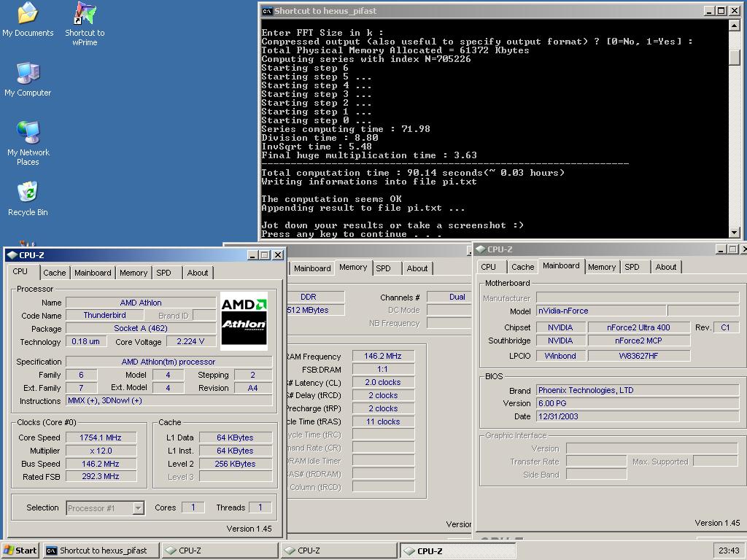The width and height of the screenshot is (747, 560).
Task: Open the My Computer desktop icon
Action: click(x=28, y=79)
